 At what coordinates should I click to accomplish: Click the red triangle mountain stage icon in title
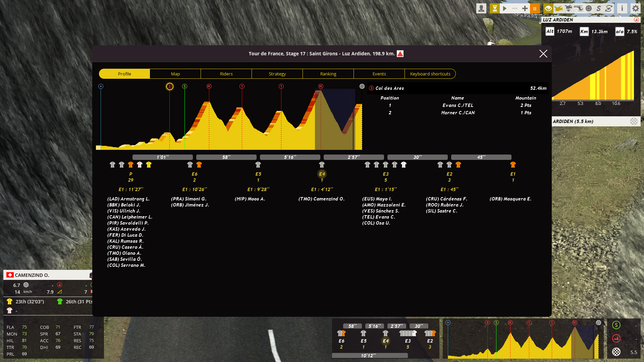coord(400,54)
